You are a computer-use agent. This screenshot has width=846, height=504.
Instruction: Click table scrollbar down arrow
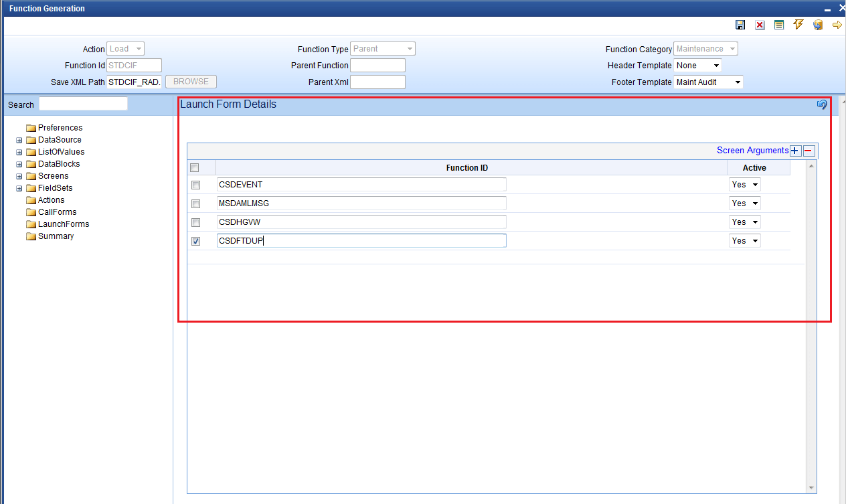812,488
